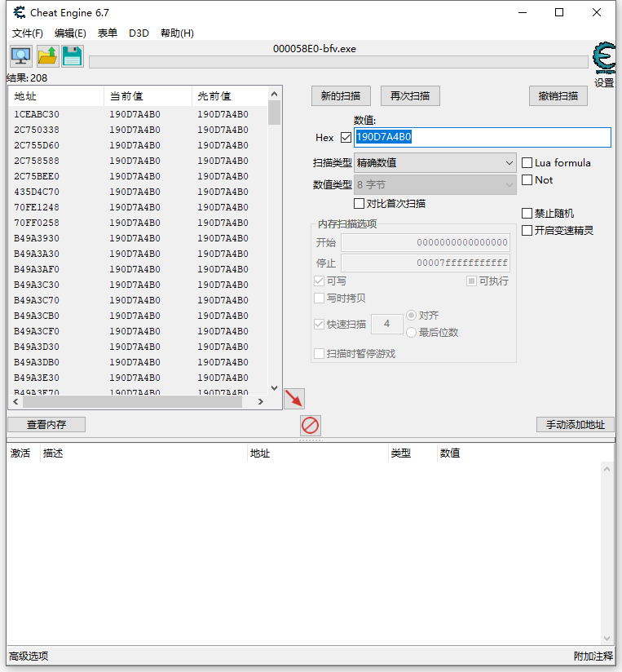
Task: Click results scroll right arrow
Action: click(x=260, y=401)
